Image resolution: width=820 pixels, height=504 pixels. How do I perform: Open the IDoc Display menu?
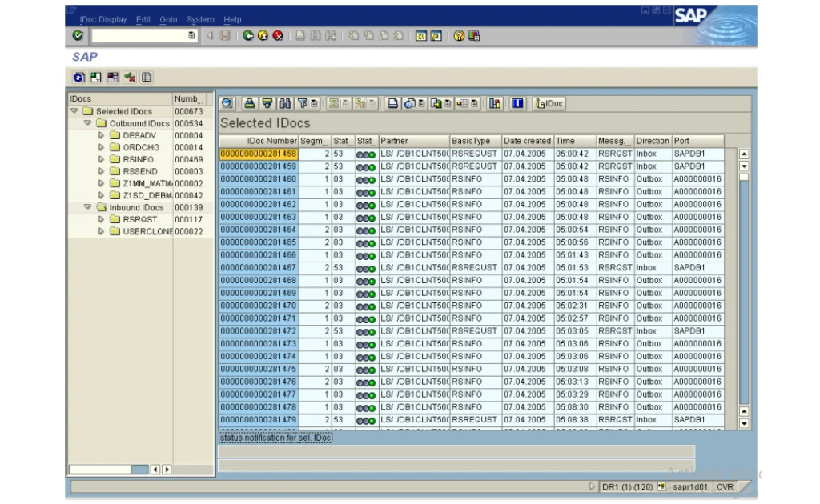pyautogui.click(x=103, y=19)
